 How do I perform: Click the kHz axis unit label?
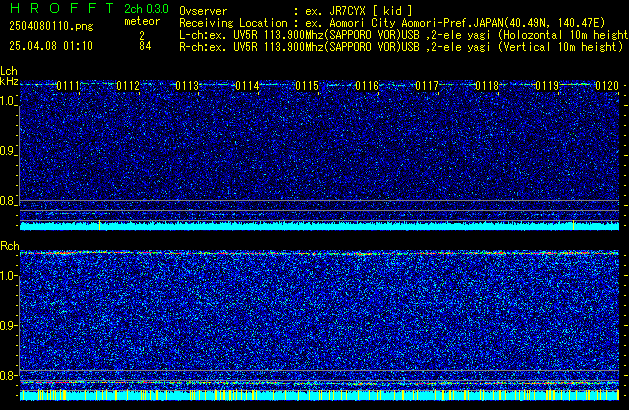point(9,81)
